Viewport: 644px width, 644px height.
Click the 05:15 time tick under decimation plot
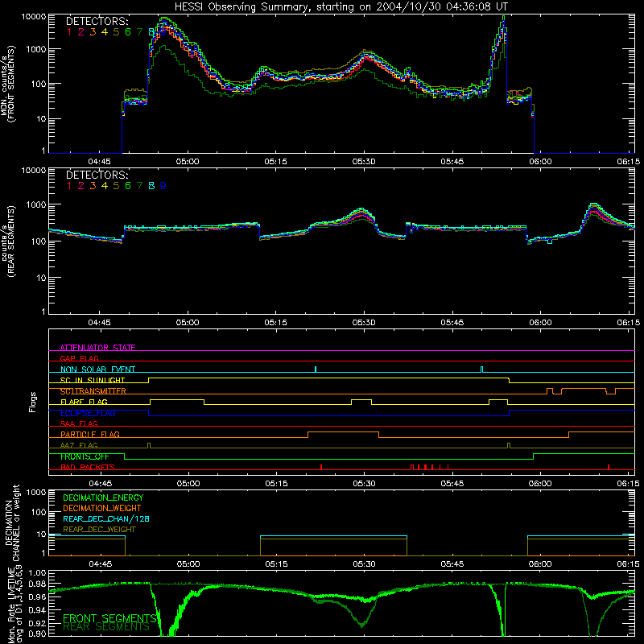click(276, 564)
